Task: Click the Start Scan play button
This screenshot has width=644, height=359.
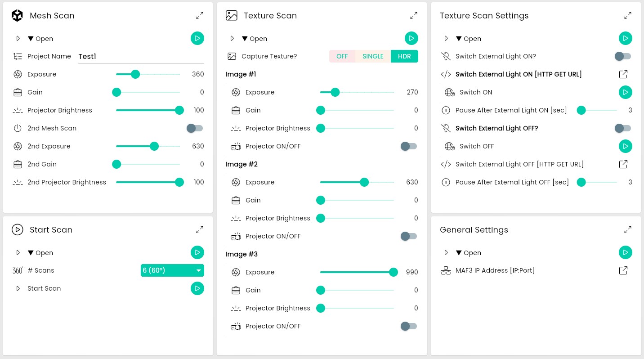Action: 197,288
